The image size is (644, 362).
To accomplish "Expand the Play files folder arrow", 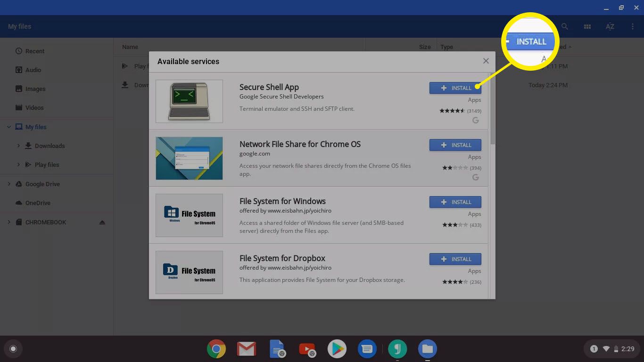I will [18, 165].
